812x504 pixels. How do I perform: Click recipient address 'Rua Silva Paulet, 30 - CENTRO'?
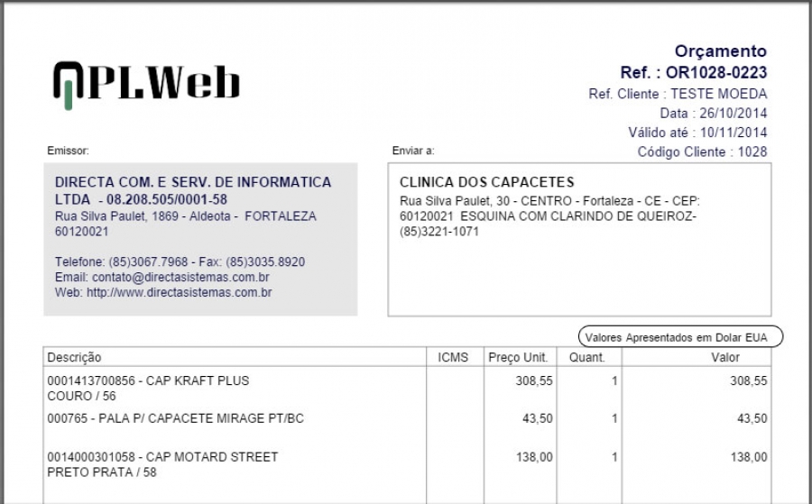point(484,201)
